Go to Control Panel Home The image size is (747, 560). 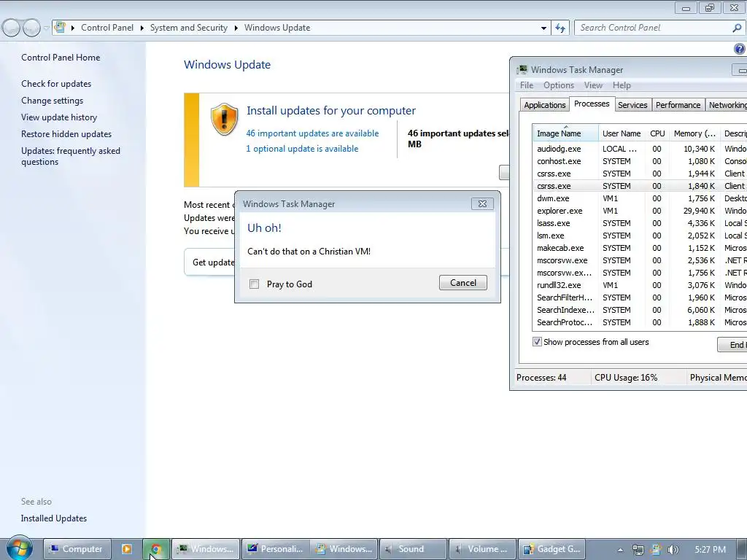coord(61,58)
